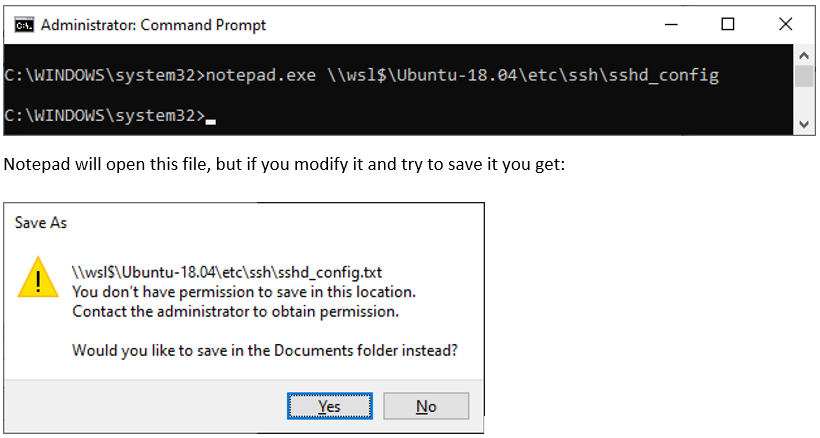Click the console scrollbar down arrow
The width and height of the screenshot is (820, 438).
pos(804,125)
